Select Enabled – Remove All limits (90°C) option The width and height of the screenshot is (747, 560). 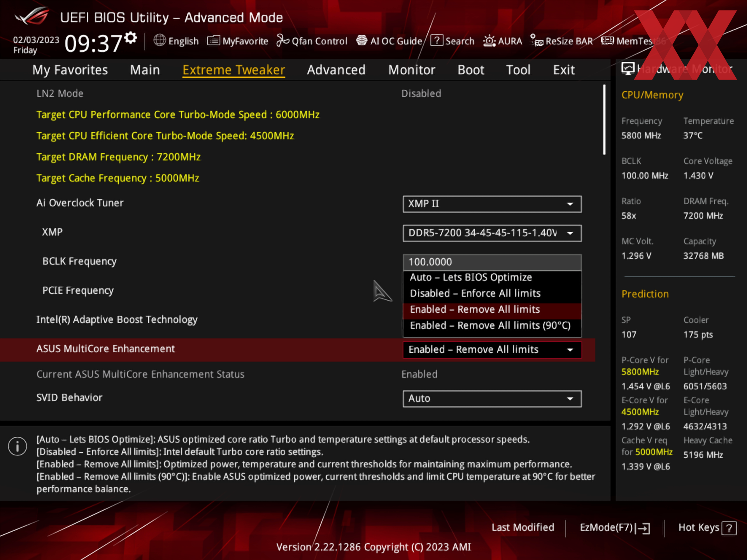[492, 325]
